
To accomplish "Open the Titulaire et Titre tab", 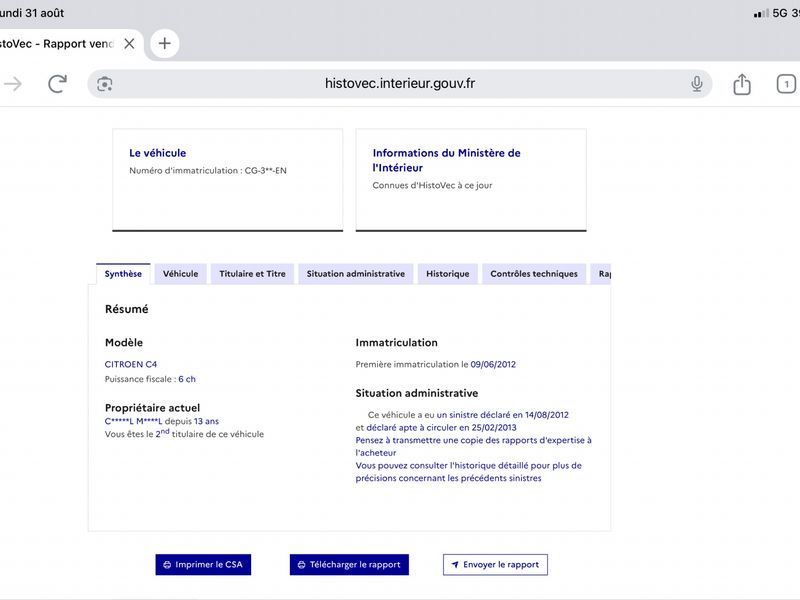I will click(253, 274).
